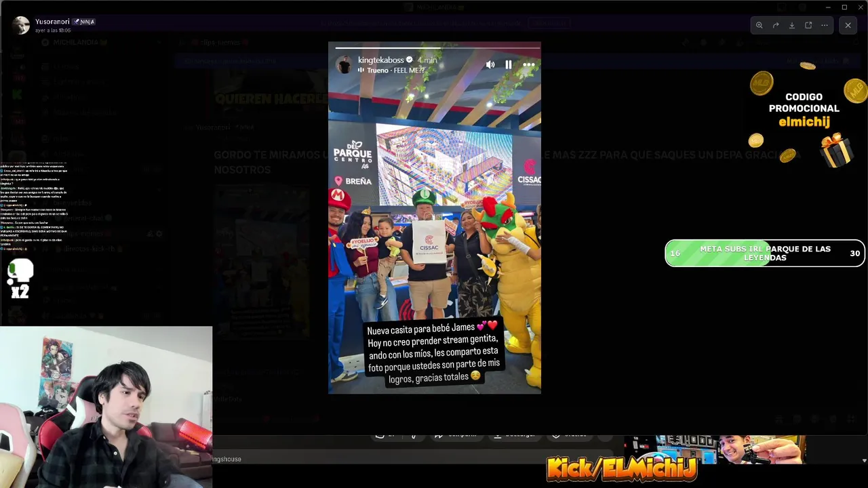868x488 pixels.
Task: Open kingtekaboss profile picture
Action: (345, 64)
